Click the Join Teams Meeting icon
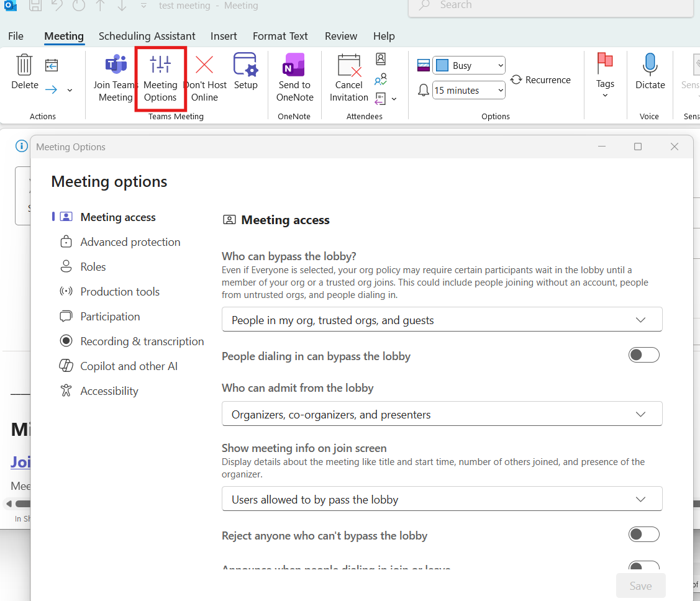700x601 pixels. coord(116,65)
